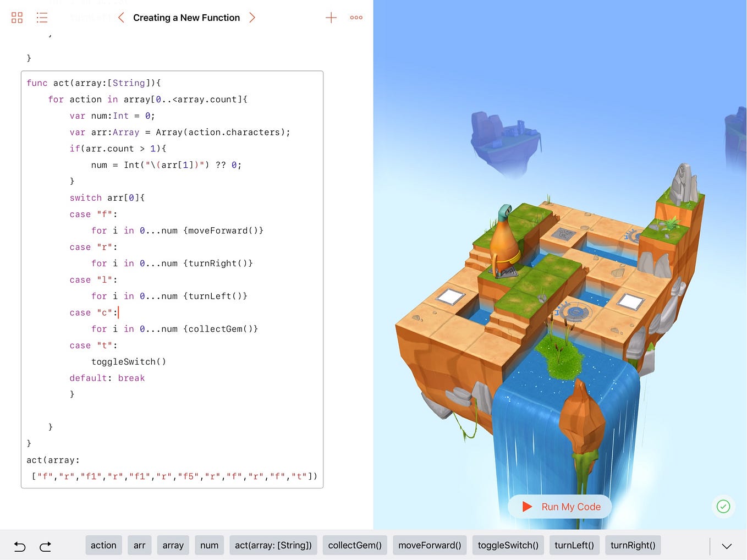Click the redo arrow
Viewport: 747px width, 560px height.
click(x=45, y=546)
